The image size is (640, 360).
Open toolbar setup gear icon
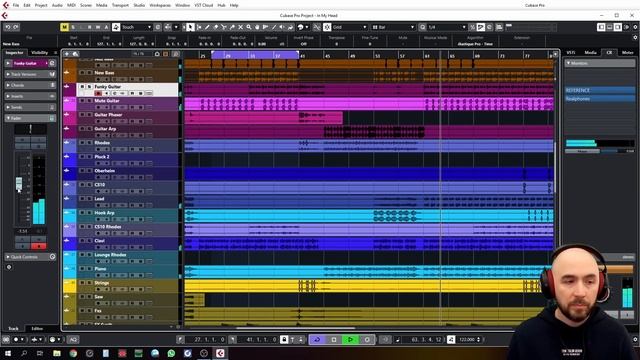pos(635,27)
